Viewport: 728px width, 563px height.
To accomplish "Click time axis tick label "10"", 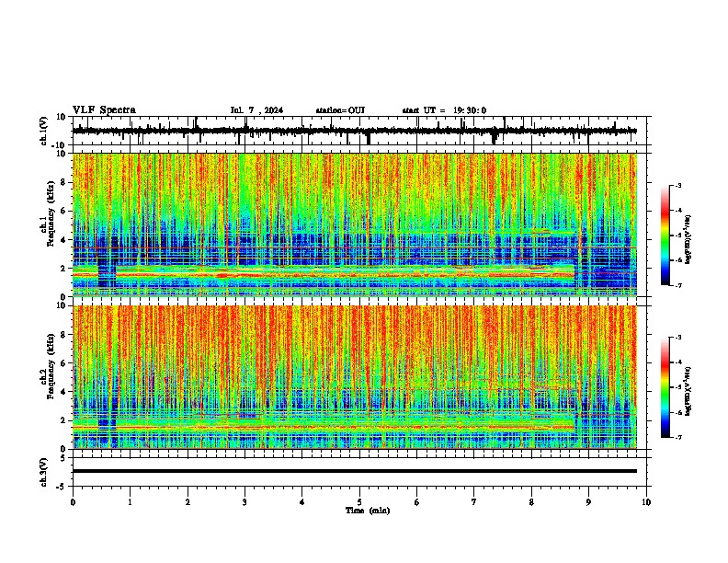I will 646,502.
